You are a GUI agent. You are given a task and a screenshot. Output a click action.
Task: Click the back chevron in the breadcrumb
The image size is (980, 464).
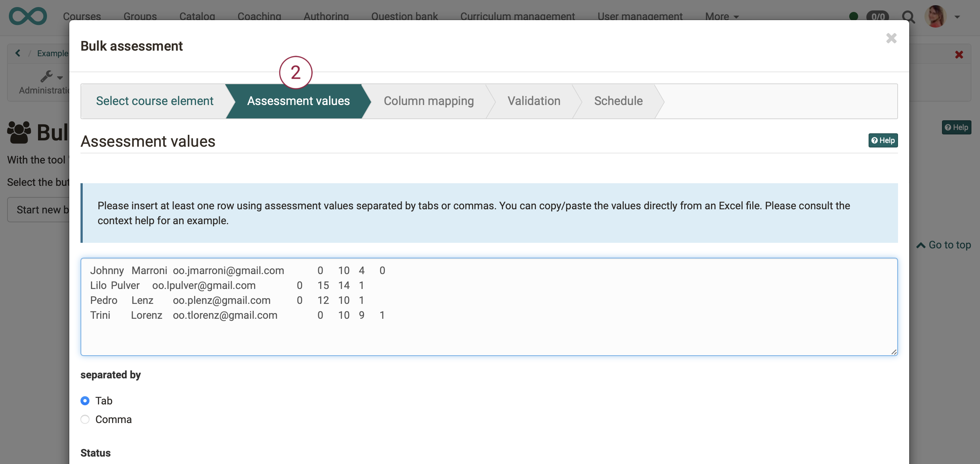pyautogui.click(x=18, y=53)
